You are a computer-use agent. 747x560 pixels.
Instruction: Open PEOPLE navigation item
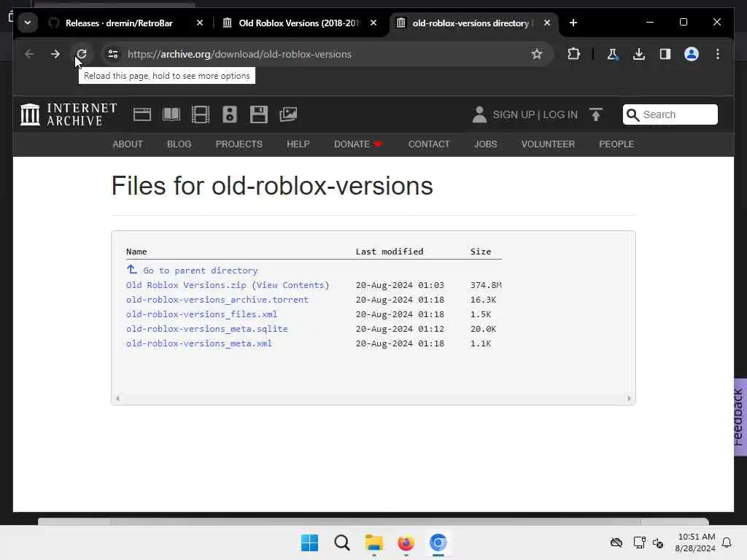coord(616,144)
